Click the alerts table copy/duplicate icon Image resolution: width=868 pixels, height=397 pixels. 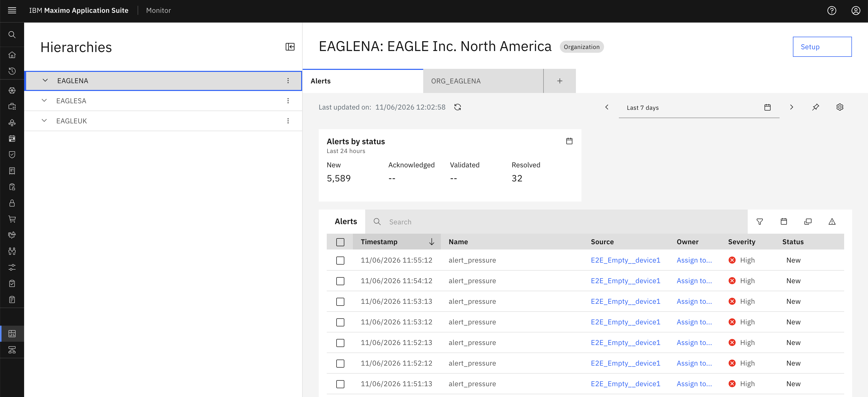pyautogui.click(x=808, y=222)
